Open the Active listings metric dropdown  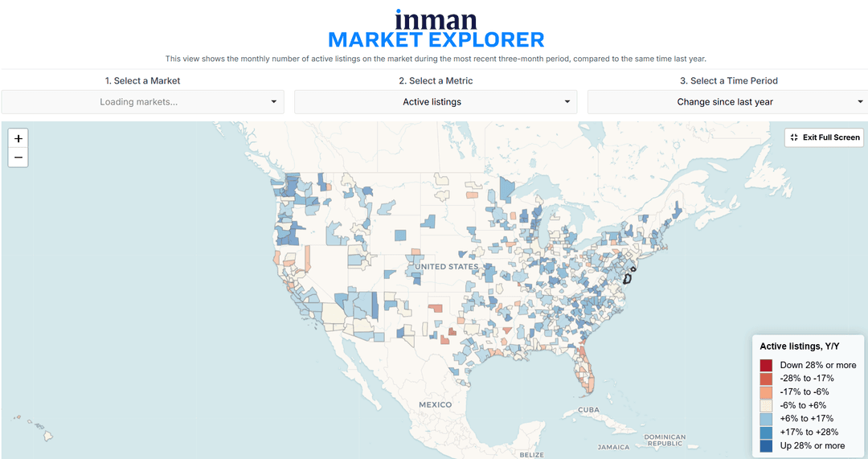pos(436,102)
